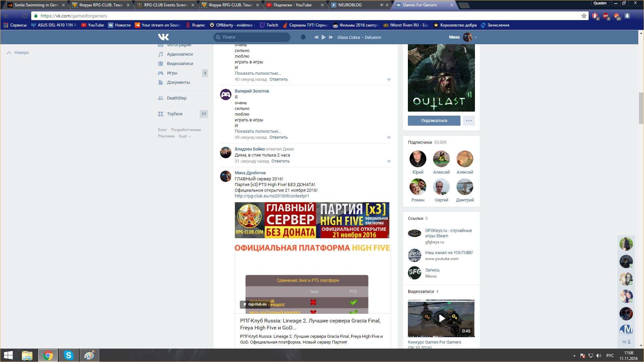Screen dimensions: 644x362
Task: Like Валерий Золотов's 39-seconds-ago comment
Action: 389,137
